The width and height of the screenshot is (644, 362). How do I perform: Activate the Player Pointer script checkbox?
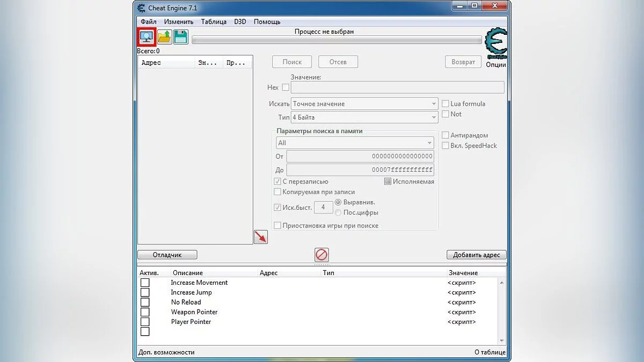pos(145,322)
